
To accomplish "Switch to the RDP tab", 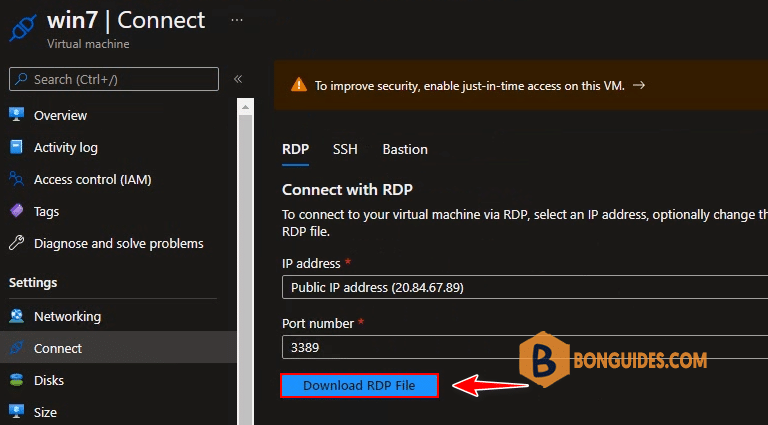I will pos(295,149).
